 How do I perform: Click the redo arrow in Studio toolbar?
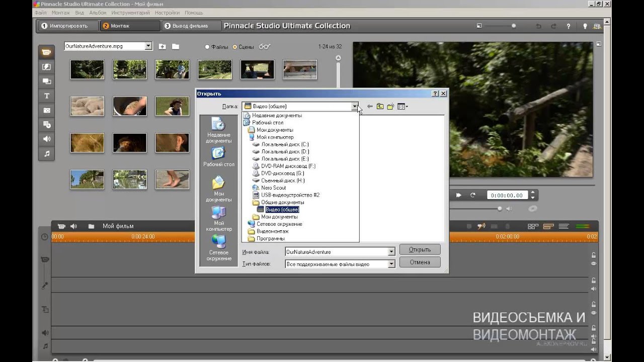point(553,26)
